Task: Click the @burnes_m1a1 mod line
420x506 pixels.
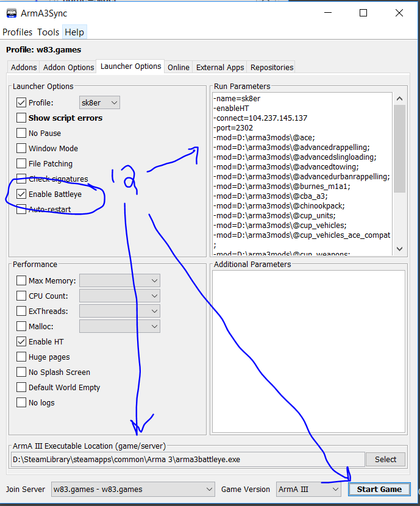Action: pos(282,186)
